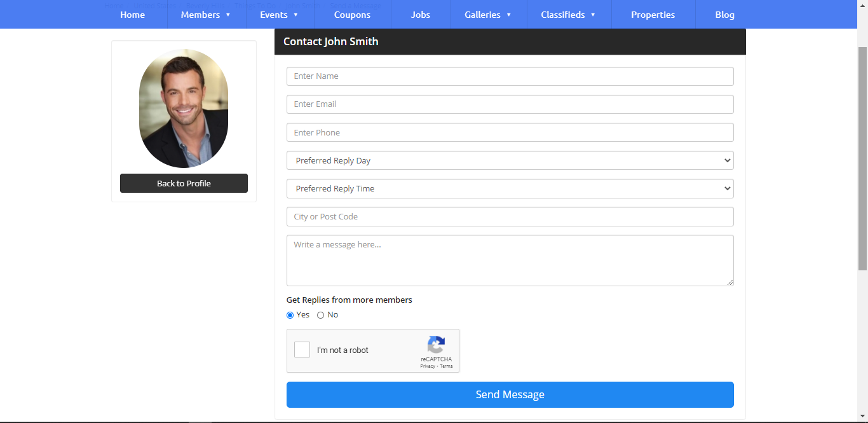Check the I'm not a robot box

pyautogui.click(x=302, y=350)
